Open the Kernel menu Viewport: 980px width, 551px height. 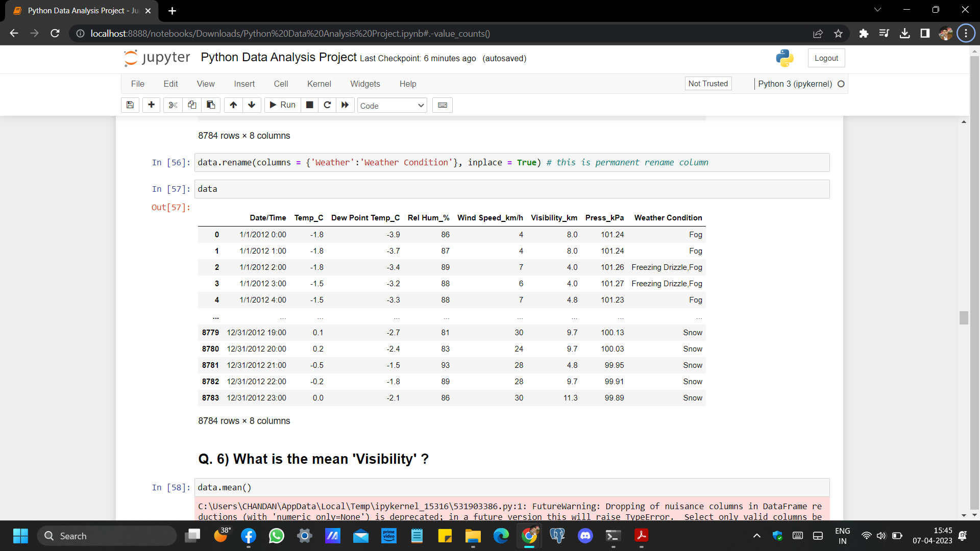(319, 84)
